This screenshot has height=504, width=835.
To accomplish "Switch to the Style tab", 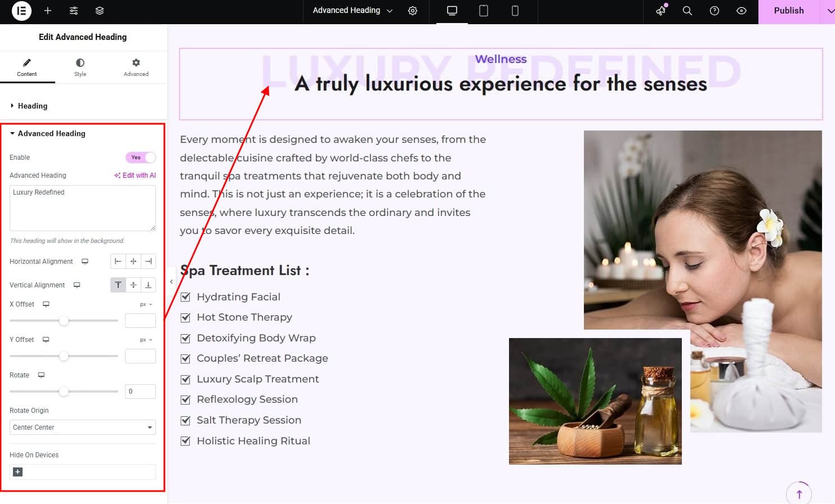I will pyautogui.click(x=80, y=67).
